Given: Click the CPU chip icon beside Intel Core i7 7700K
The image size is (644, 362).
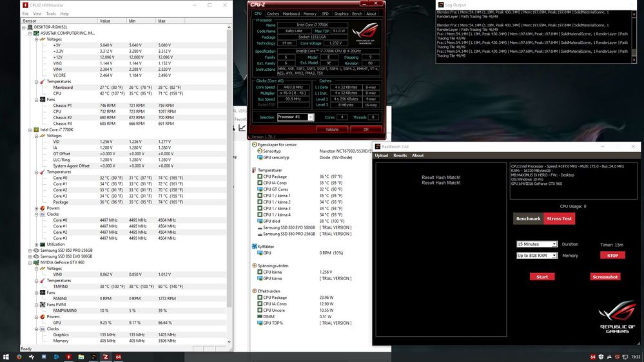Looking at the screenshot, I should [x=36, y=129].
